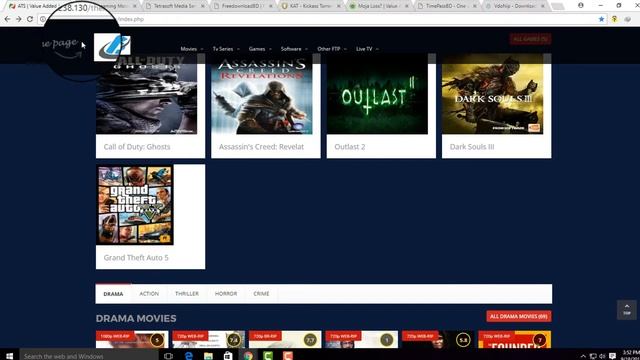The width and height of the screenshot is (640, 360).
Task: Expand the Games menu
Action: pos(260,49)
